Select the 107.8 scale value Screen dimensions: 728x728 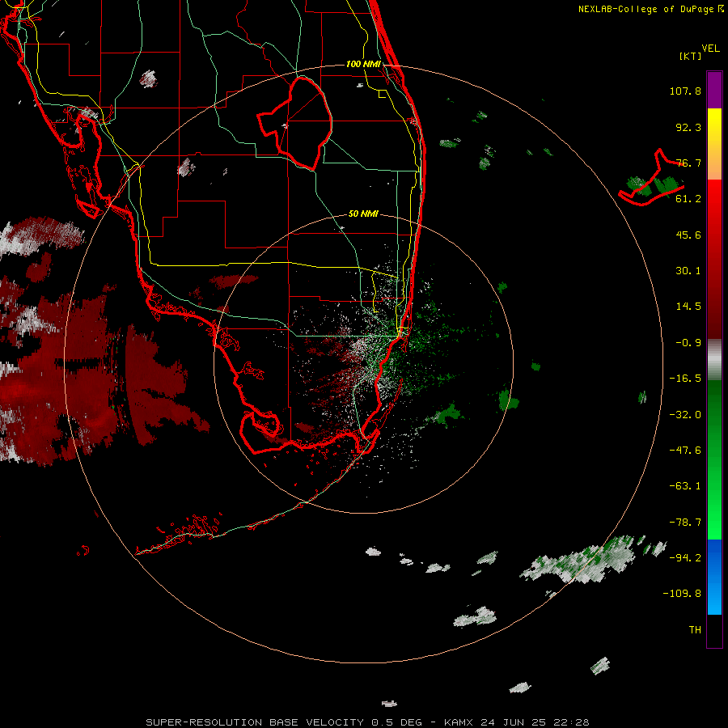click(685, 91)
